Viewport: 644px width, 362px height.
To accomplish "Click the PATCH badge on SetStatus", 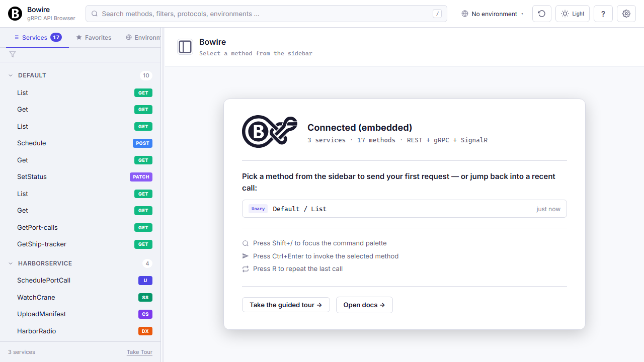I will [141, 177].
